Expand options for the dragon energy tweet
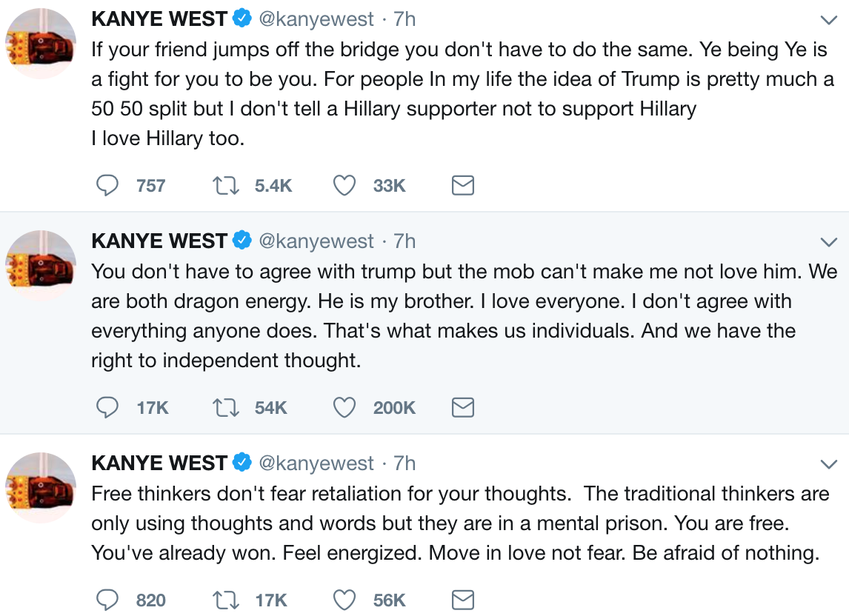 pyautogui.click(x=828, y=242)
